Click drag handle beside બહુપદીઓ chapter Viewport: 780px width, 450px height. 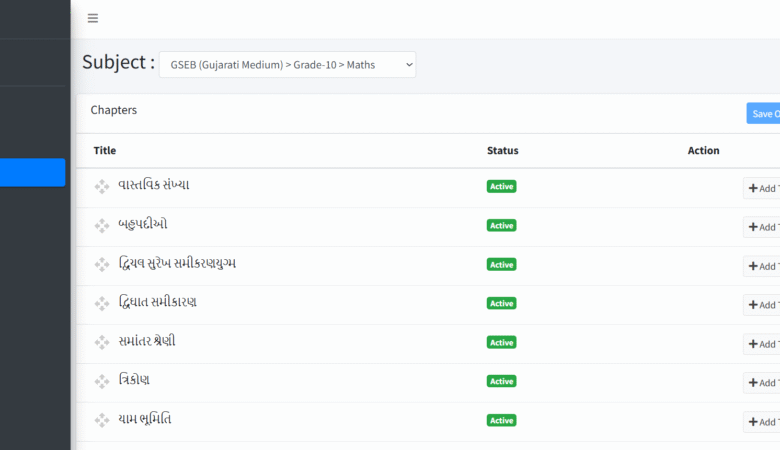[102, 226]
